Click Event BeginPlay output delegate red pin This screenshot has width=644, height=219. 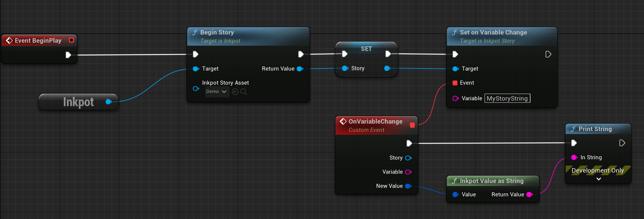[72, 40]
